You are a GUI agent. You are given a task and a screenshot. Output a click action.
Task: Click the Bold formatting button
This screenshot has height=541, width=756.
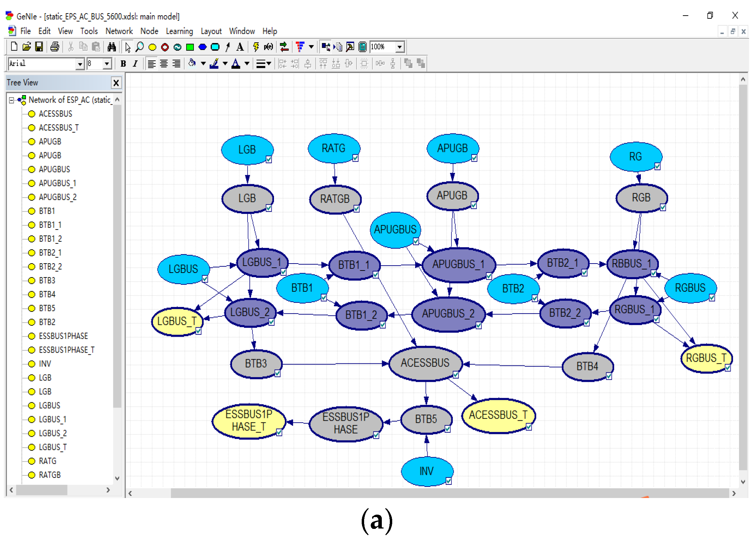click(x=123, y=64)
